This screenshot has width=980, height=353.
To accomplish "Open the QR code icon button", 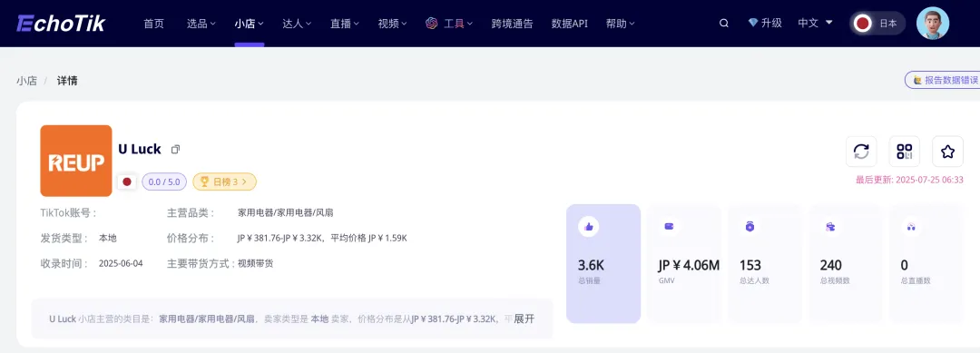I will click(905, 152).
